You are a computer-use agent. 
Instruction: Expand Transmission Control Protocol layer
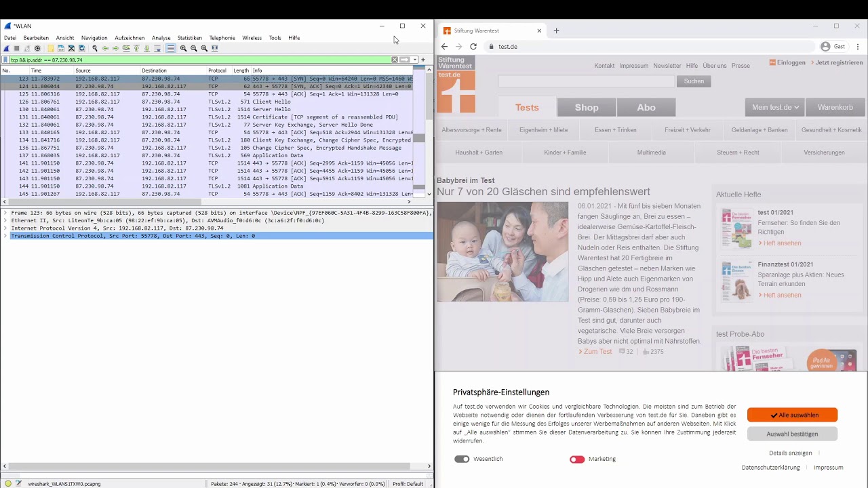click(5, 236)
